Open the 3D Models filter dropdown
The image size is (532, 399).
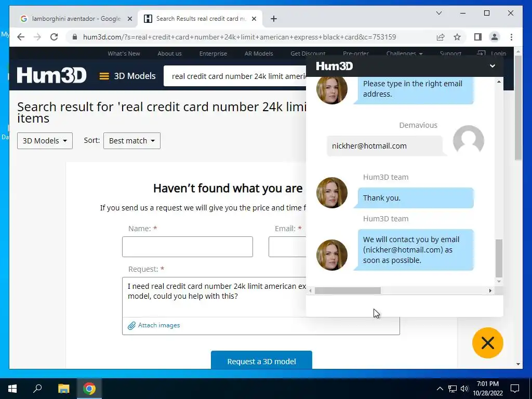pos(45,141)
